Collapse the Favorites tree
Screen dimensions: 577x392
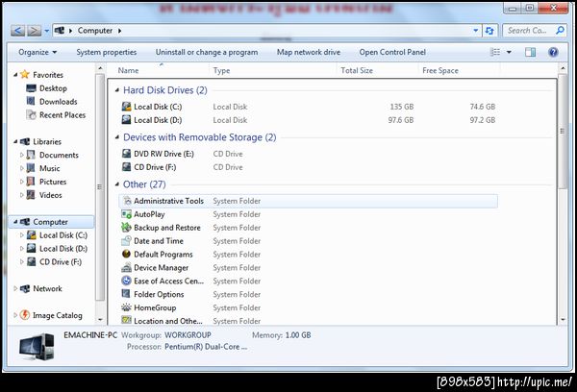[15, 75]
